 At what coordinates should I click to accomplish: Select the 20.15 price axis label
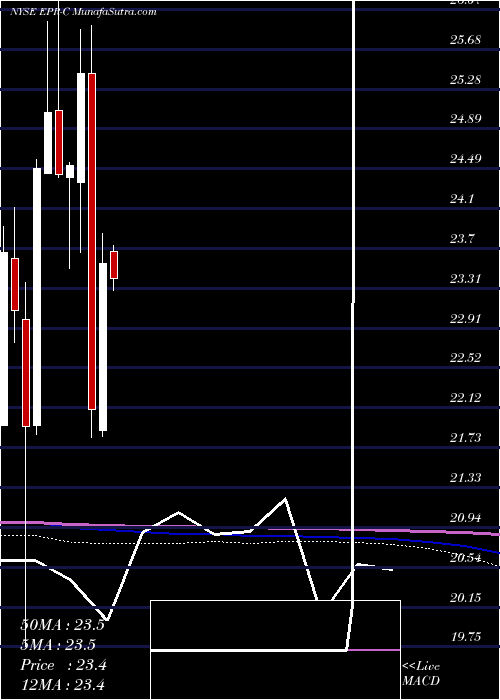465,597
